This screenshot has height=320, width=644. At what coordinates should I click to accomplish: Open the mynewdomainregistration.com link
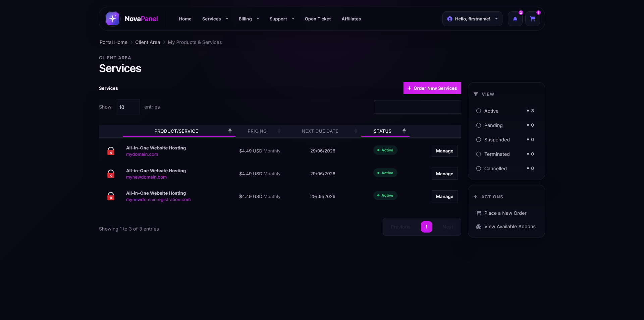158,200
